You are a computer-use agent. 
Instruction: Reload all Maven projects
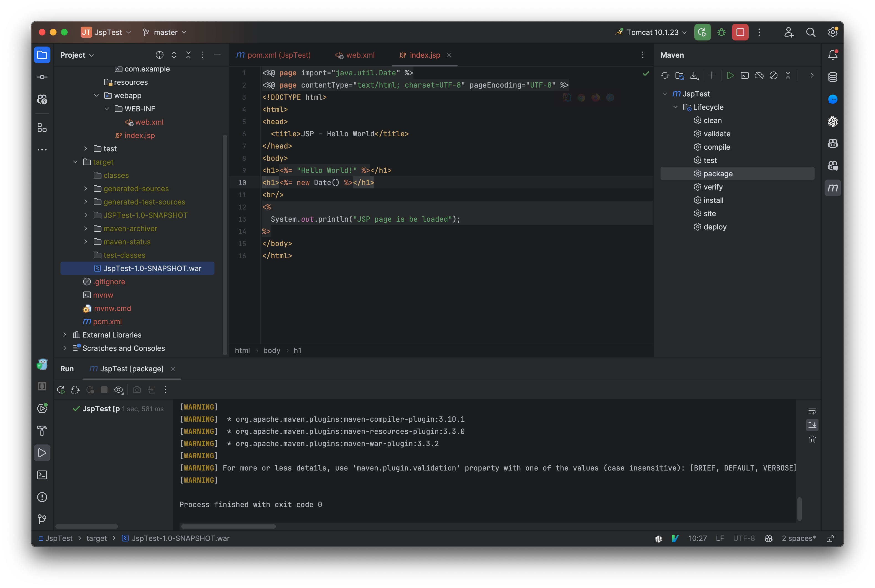point(665,75)
